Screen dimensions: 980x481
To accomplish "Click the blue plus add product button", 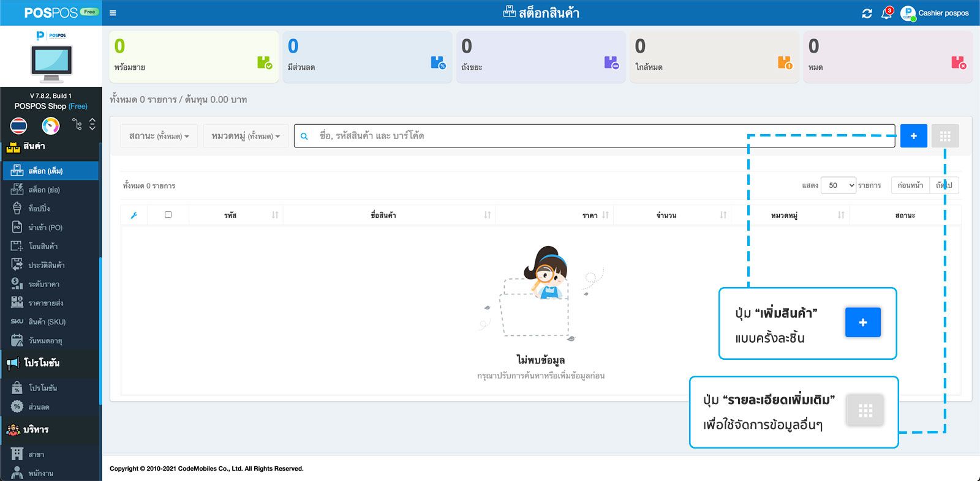I will (913, 136).
